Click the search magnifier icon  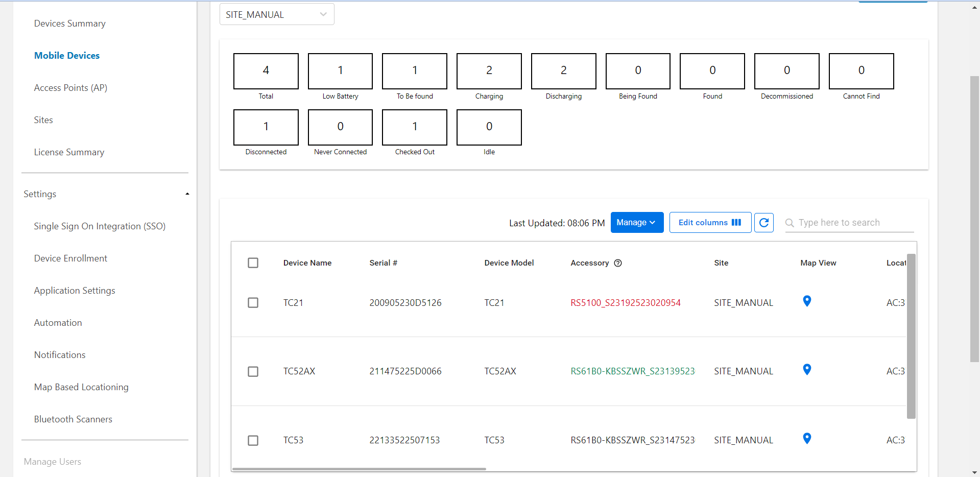point(790,223)
